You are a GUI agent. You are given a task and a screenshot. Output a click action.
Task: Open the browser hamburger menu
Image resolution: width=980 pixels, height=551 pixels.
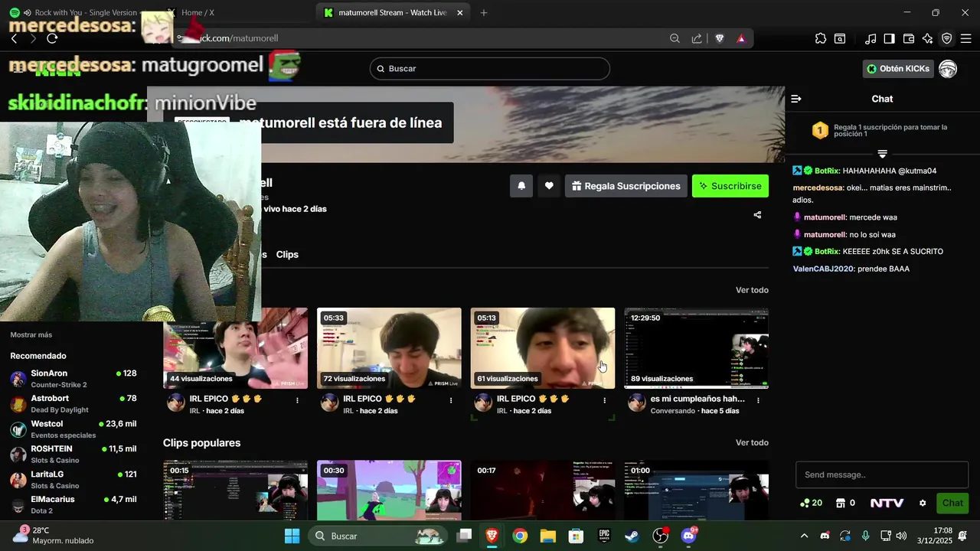pyautogui.click(x=965, y=38)
